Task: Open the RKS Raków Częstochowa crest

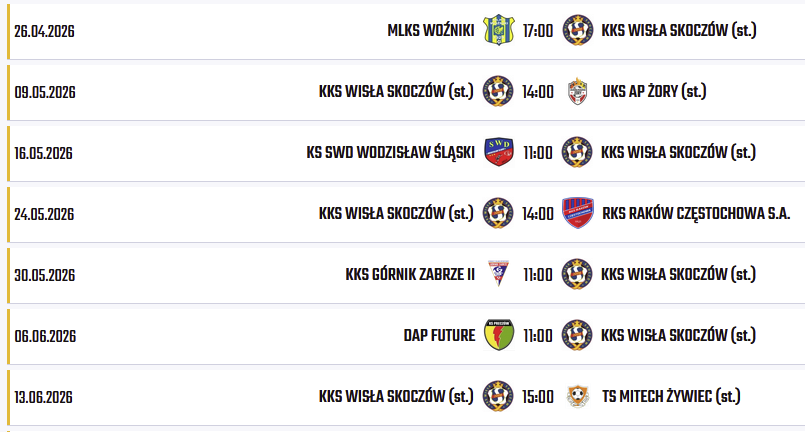Action: point(578,214)
